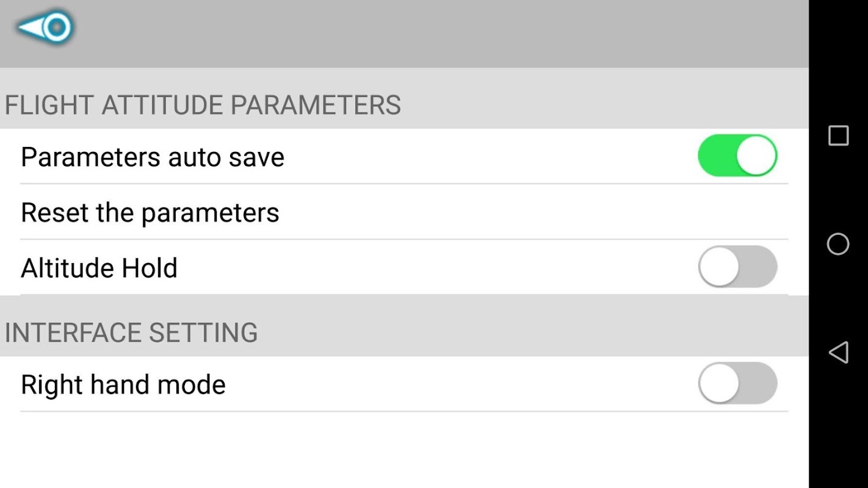Screen dimensions: 868x488
Task: Tap the back arrow icon in the header
Action: click(45, 27)
